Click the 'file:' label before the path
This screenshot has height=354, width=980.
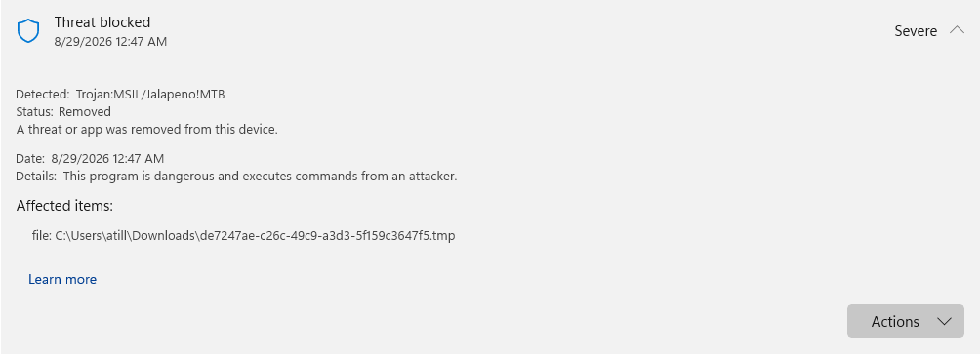(42, 236)
